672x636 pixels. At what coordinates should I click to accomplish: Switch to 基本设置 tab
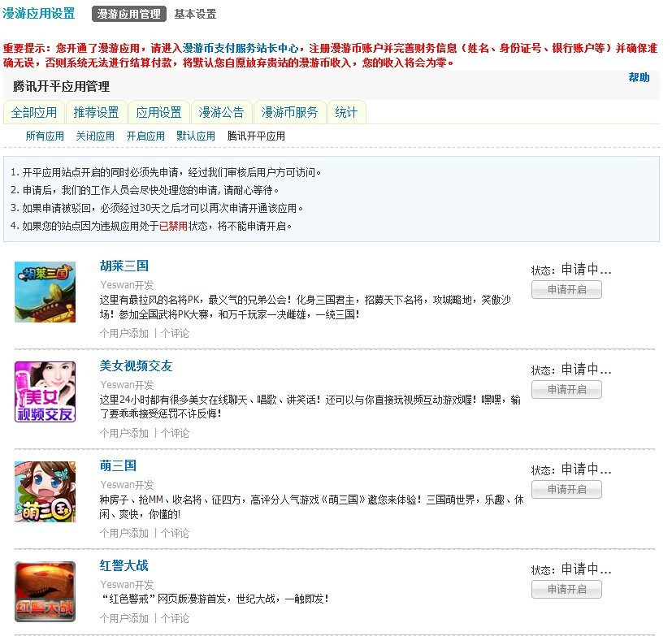(195, 14)
